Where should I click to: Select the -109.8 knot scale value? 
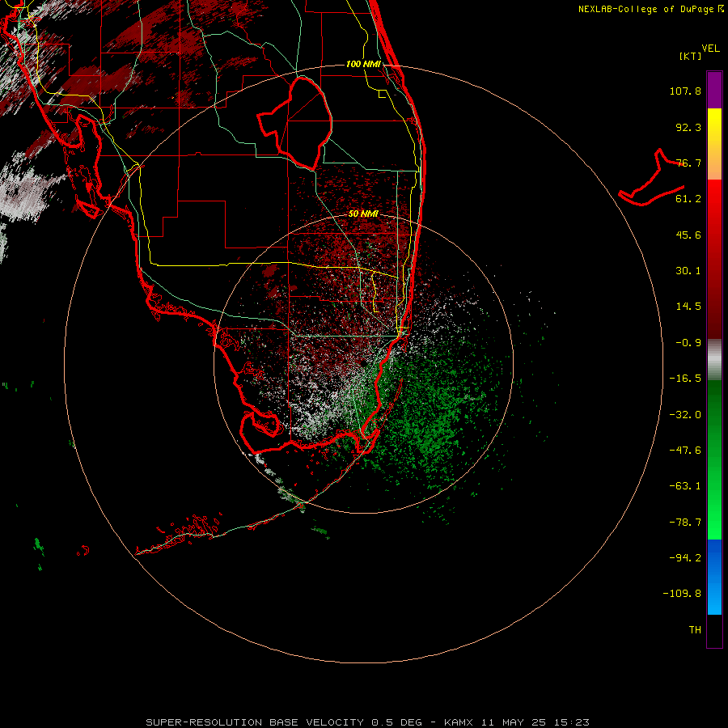click(682, 594)
